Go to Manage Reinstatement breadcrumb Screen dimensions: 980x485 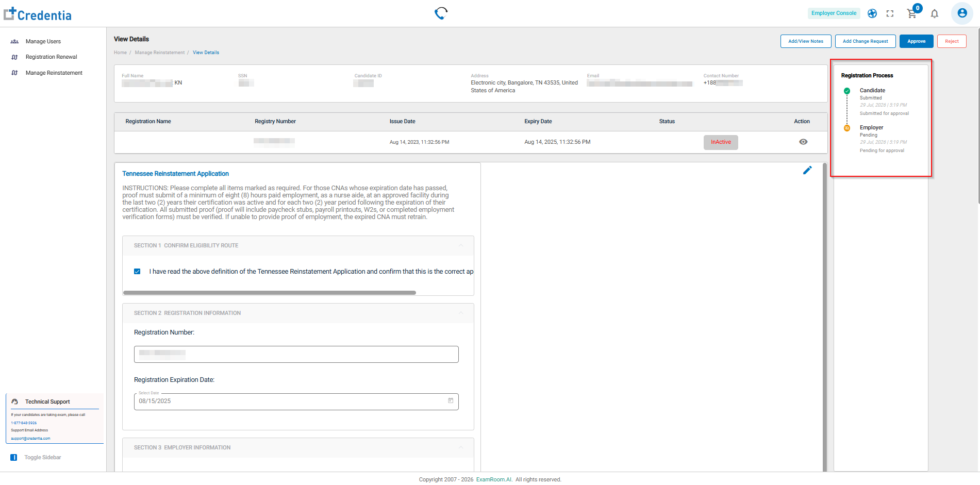click(160, 53)
